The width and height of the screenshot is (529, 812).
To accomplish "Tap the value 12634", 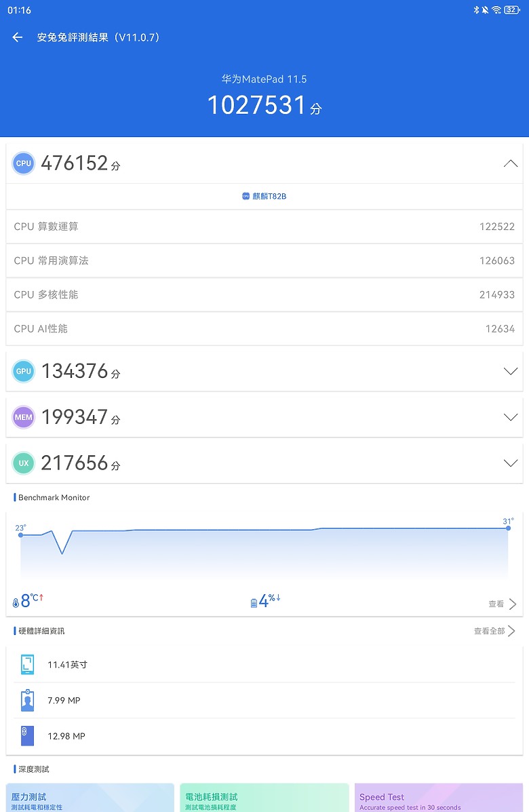I will point(500,329).
